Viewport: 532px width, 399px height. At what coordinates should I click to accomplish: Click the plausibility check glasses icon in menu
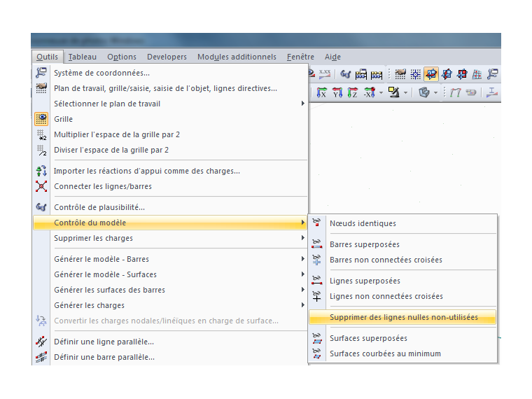click(x=41, y=207)
